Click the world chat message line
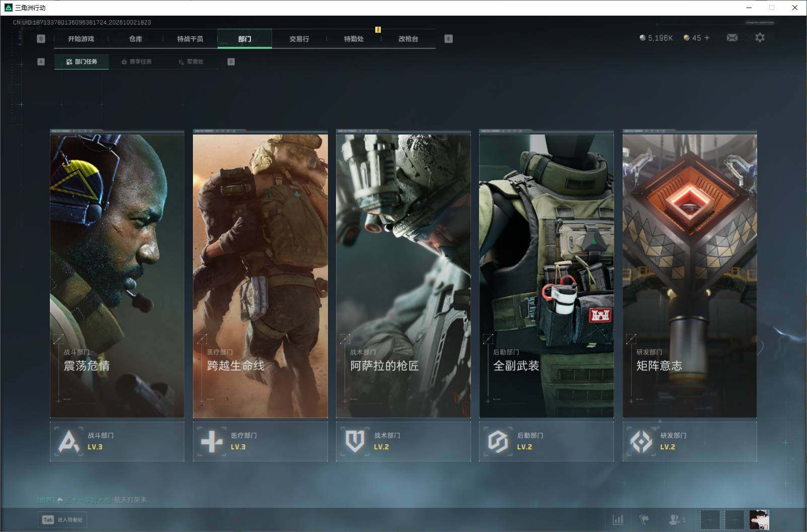Screen dimensions: 807x532 coord(92,500)
